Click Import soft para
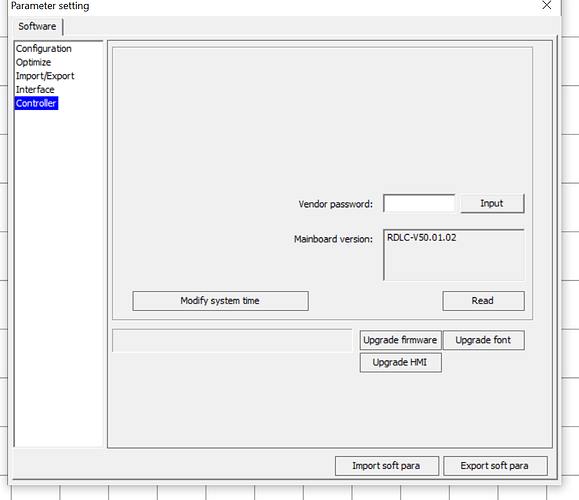 pos(387,466)
